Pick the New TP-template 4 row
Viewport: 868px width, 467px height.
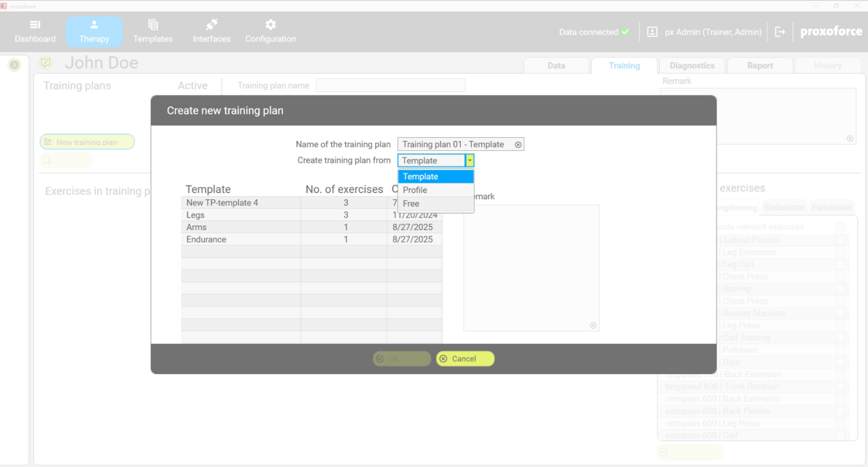coord(241,203)
